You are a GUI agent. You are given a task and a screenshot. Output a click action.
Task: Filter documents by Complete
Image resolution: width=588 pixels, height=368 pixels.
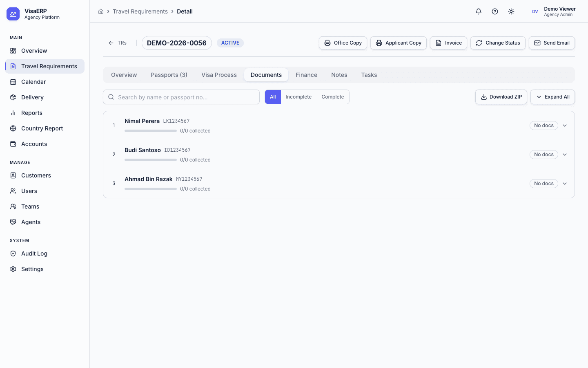[332, 97]
